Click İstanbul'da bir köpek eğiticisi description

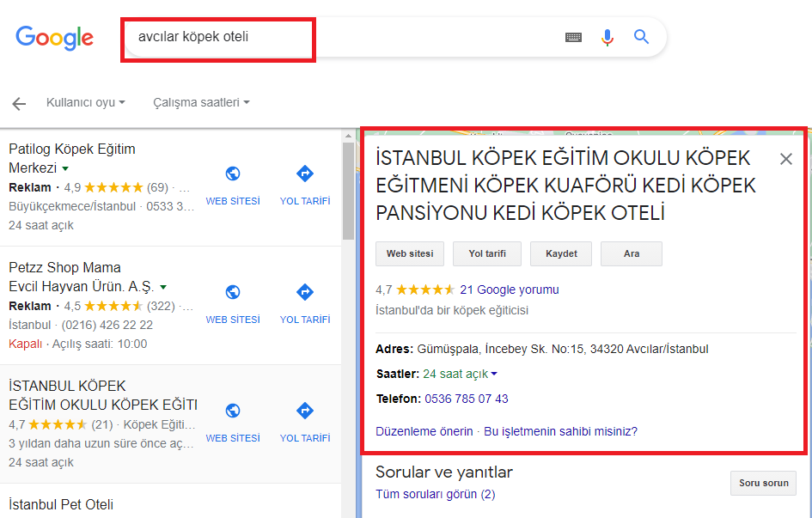point(452,310)
